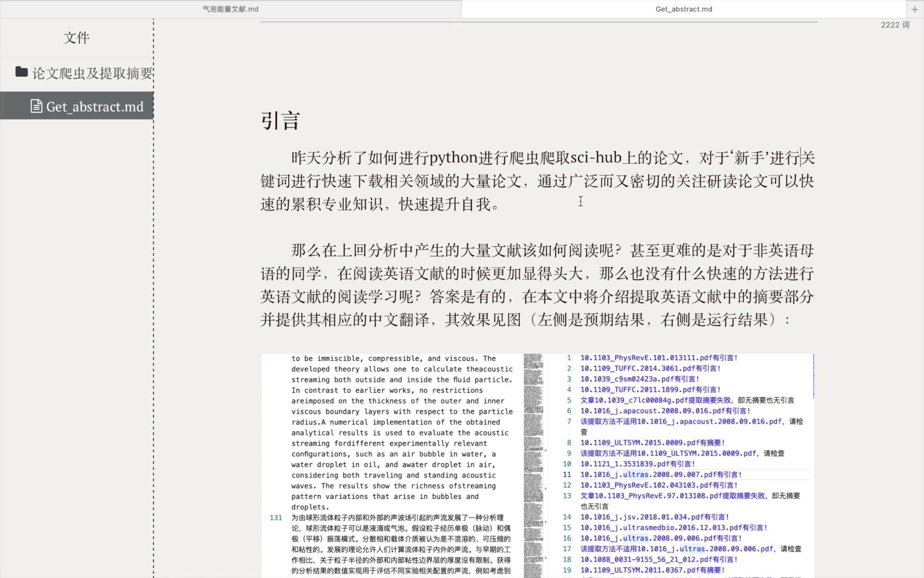The width and height of the screenshot is (924, 578).
Task: Switch to the 气泡能量文献.md tab
Action: pos(230,9)
